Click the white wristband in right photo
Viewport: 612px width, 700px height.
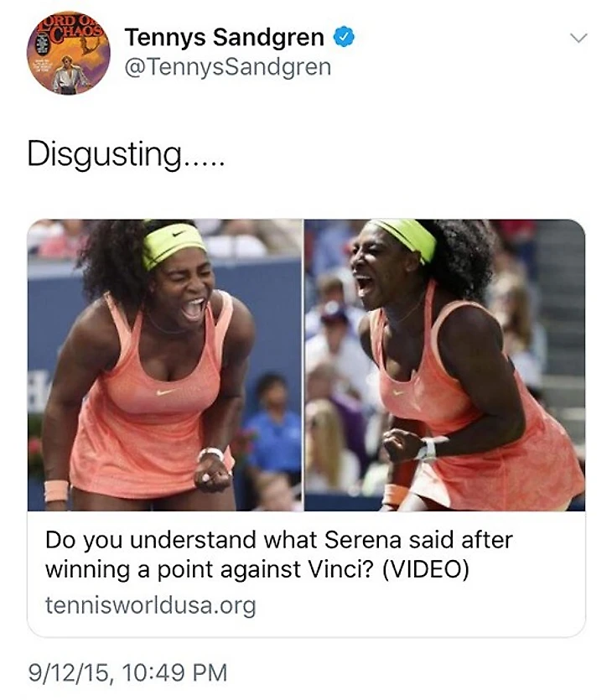point(428,449)
